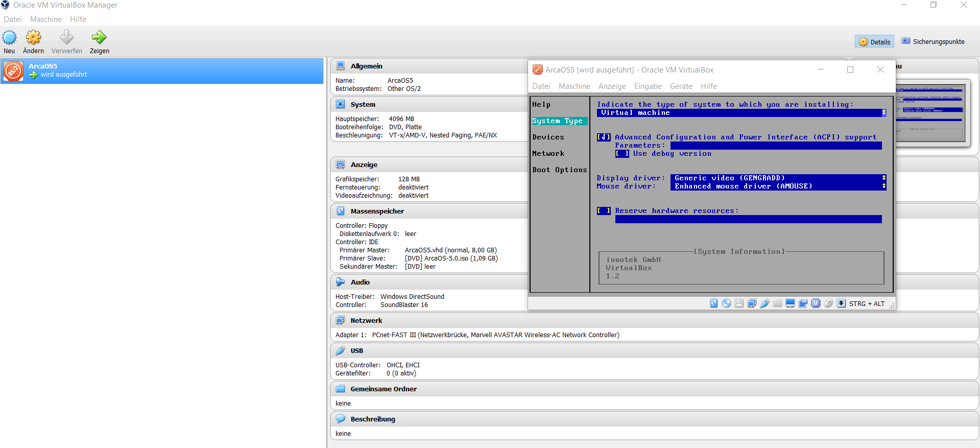The width and height of the screenshot is (980, 448).
Task: Select Devices in the installer sidebar
Action: pyautogui.click(x=548, y=137)
